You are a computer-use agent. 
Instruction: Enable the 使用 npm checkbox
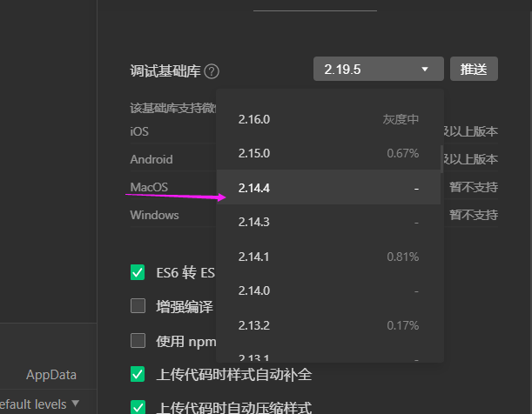[138, 340]
